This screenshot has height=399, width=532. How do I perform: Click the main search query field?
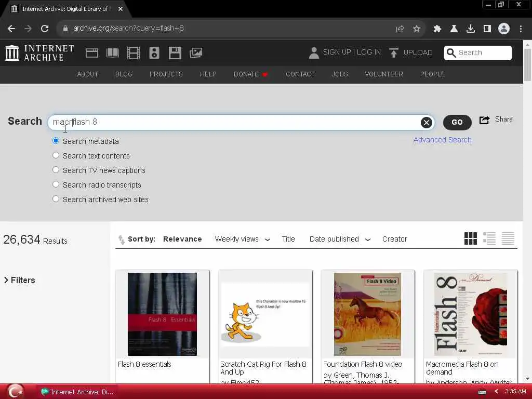point(241,123)
